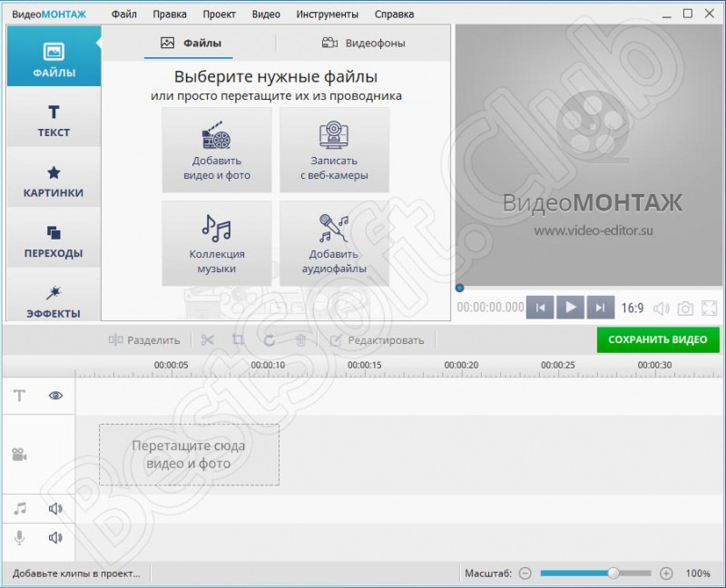Jump to next frame in player
Viewport: 726px width, 588px height.
coord(600,308)
